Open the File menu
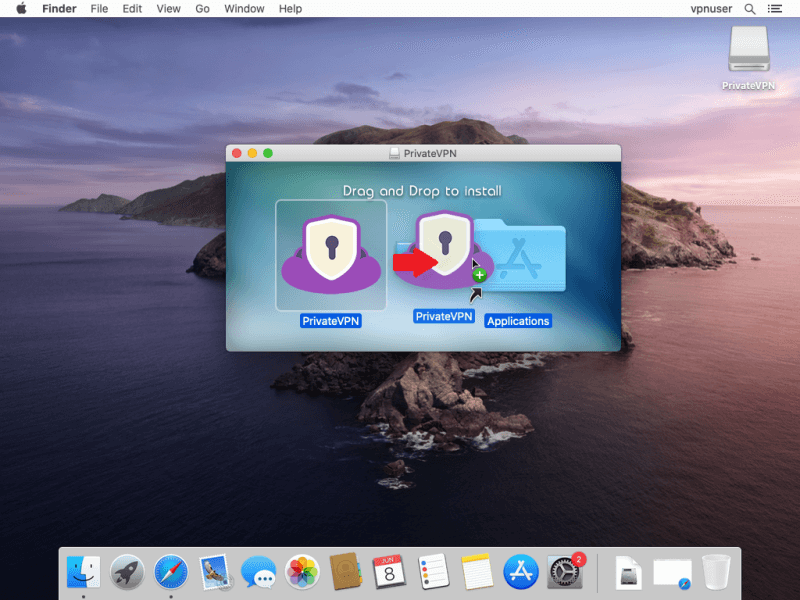Viewport: 800px width, 600px height. 99,9
